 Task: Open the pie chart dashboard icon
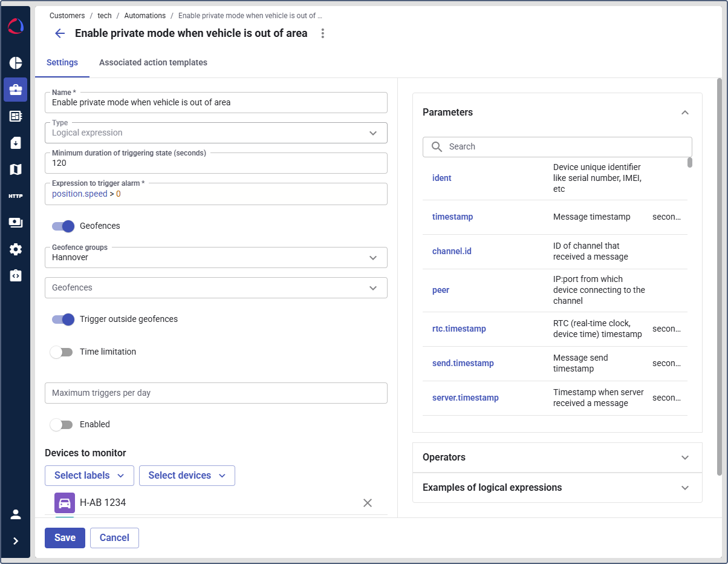16,63
